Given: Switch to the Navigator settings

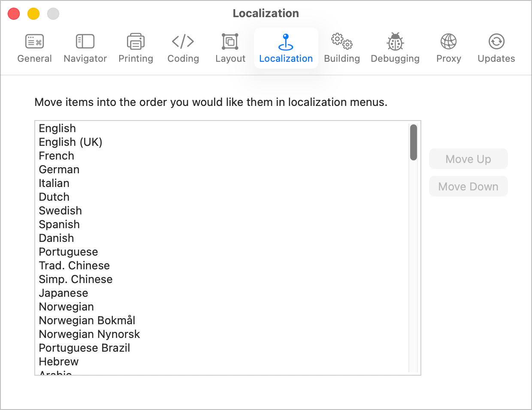Looking at the screenshot, I should (85, 47).
